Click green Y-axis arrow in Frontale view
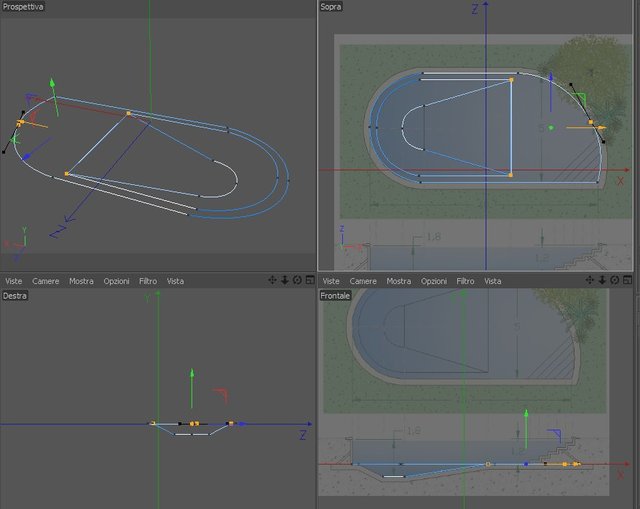This screenshot has height=509, width=640. click(526, 414)
